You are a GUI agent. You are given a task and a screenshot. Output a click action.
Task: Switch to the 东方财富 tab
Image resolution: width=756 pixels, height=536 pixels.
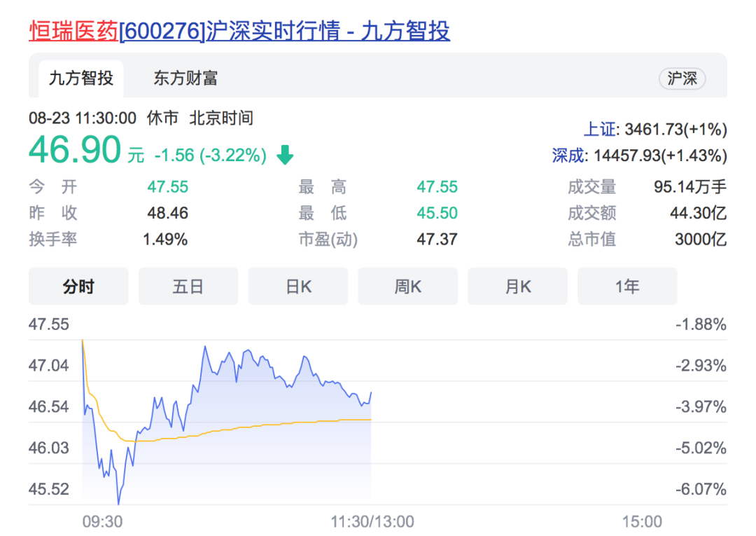pos(185,78)
